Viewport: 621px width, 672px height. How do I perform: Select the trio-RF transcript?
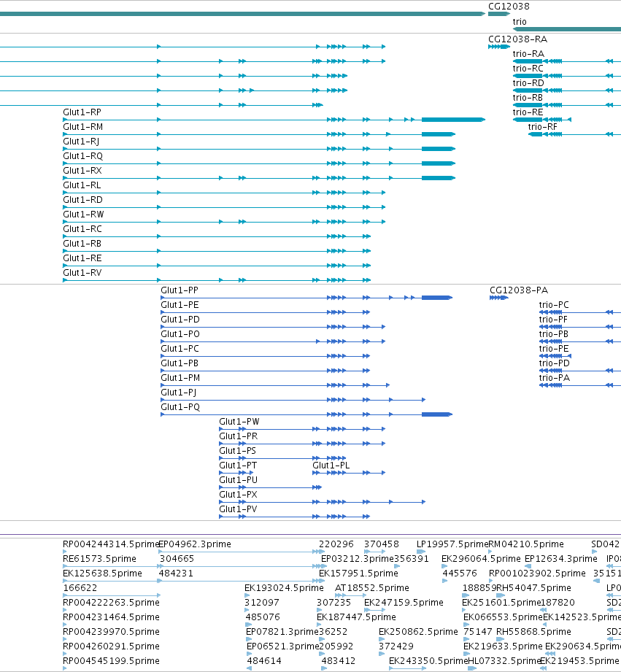coord(543,126)
